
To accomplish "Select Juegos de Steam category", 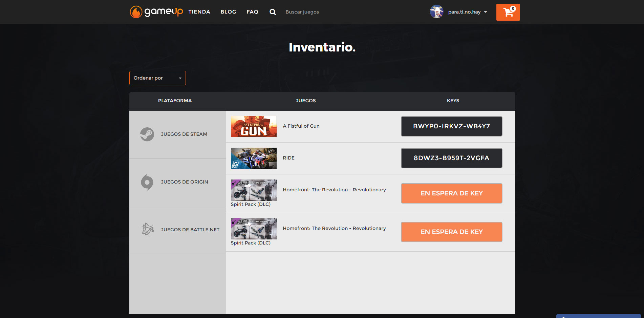I will pyautogui.click(x=184, y=134).
